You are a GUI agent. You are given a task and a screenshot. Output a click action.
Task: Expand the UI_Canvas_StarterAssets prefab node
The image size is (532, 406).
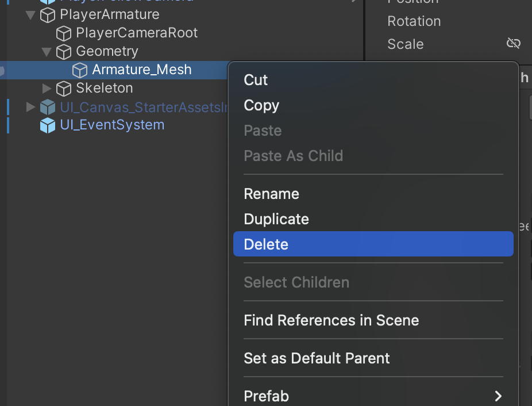[x=31, y=107]
